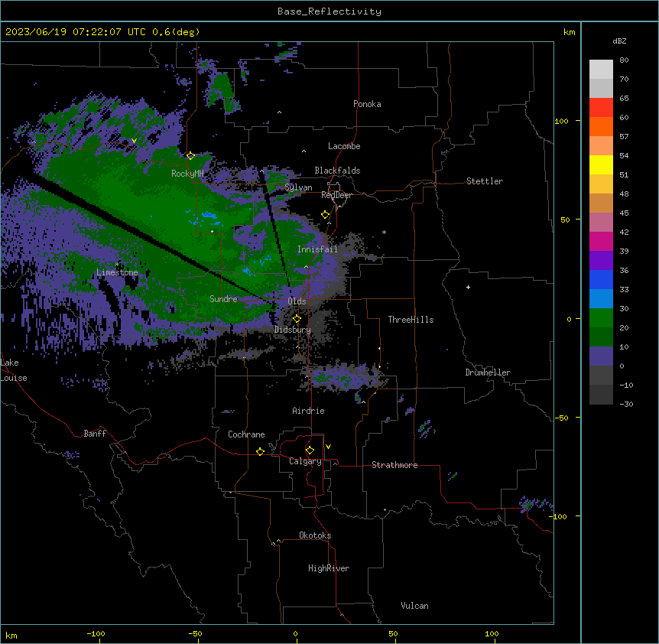Click the Airdrie city label
The image size is (659, 644).
click(309, 411)
